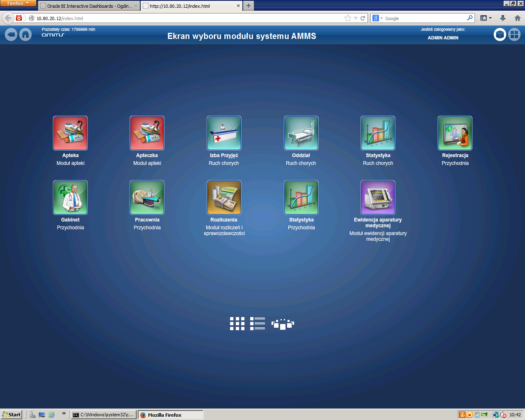Click the Rozliczenia label text

(x=224, y=220)
